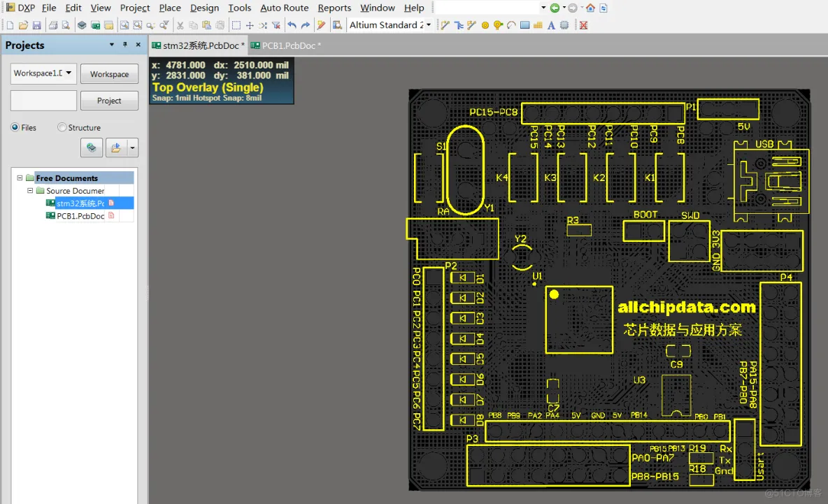
Task: Click the browse components library icon
Action: [337, 25]
